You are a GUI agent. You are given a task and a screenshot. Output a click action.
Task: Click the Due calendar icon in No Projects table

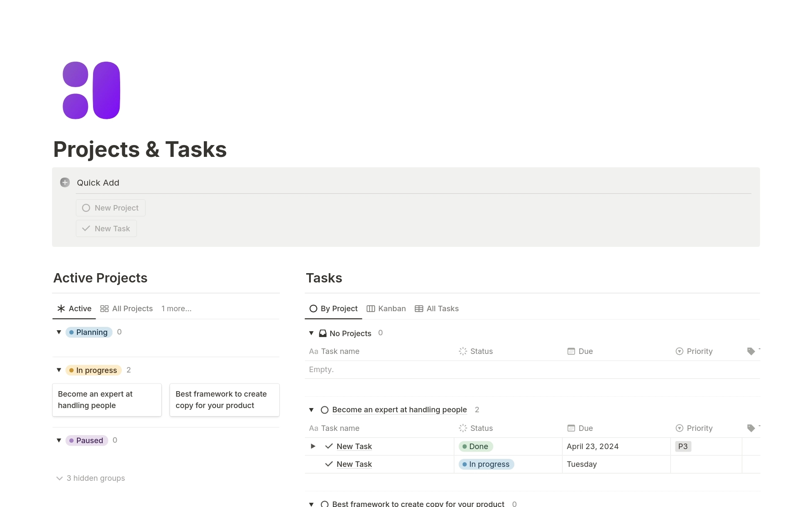click(571, 351)
